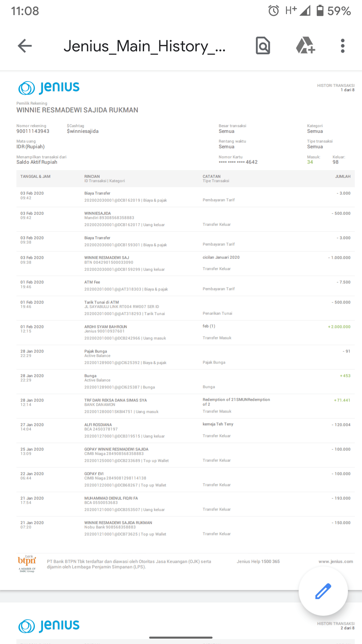Tap the Add to Drive icon
Screen dimensions: 362x644
point(305,46)
